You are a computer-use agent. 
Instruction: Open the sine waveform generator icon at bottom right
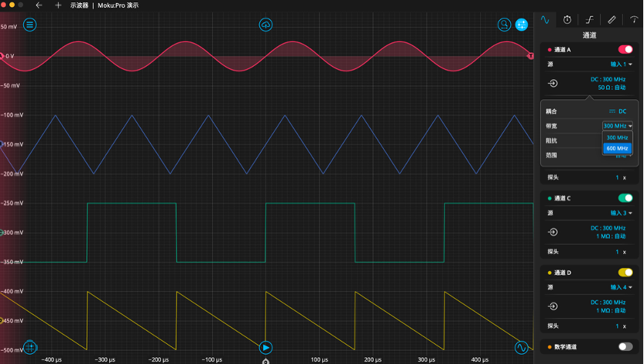[522, 346]
